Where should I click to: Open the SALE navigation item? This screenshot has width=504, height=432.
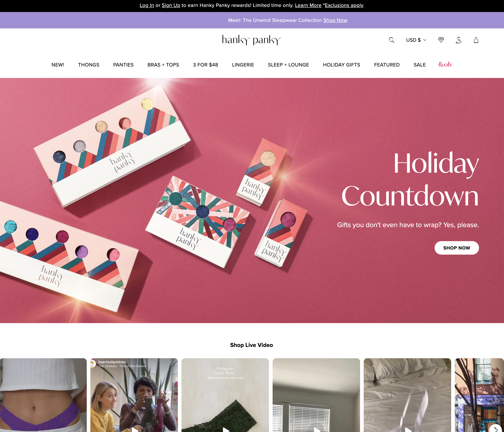click(419, 65)
